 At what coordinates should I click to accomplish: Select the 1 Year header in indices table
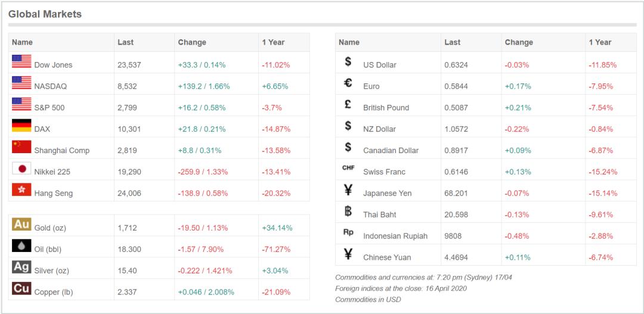tap(273, 42)
